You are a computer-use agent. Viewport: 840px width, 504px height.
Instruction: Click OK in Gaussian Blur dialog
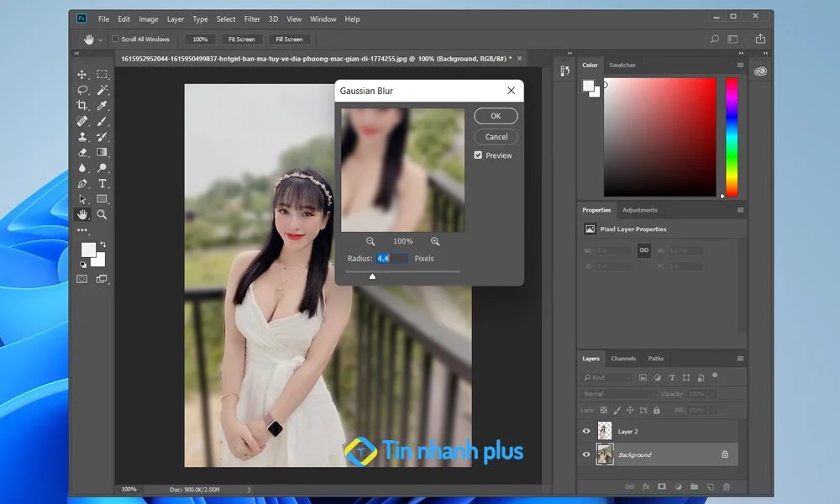[x=496, y=116]
